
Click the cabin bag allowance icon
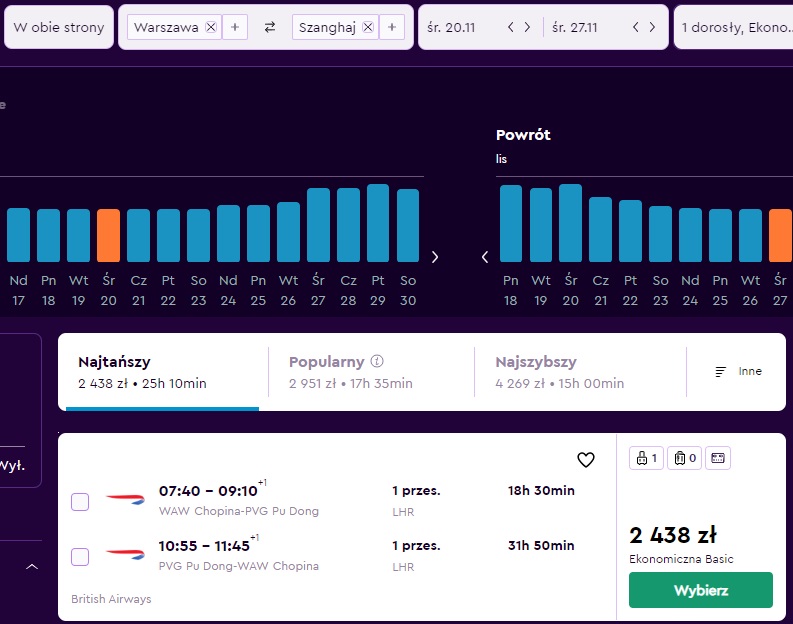click(646, 458)
